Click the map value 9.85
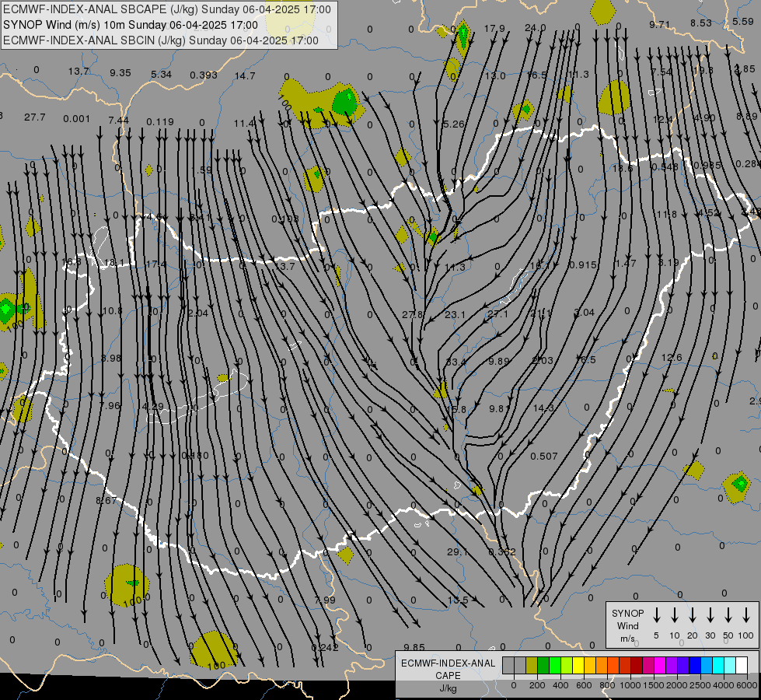The width and height of the screenshot is (761, 700). [x=414, y=648]
